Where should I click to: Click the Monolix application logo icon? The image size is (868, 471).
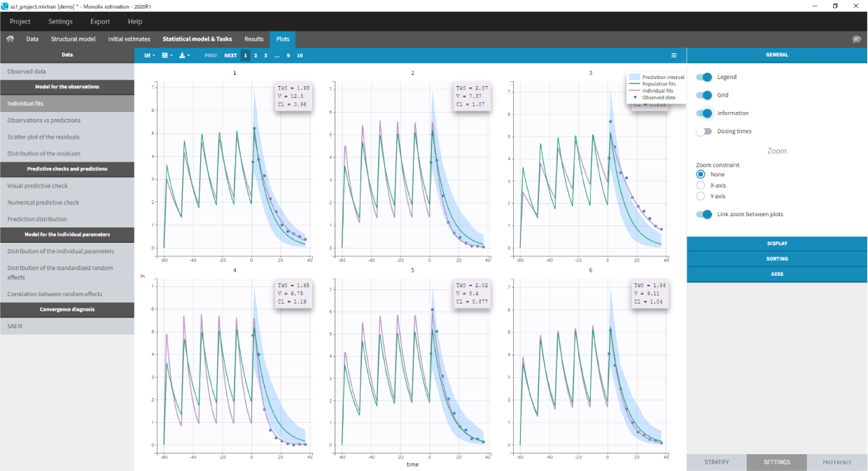pyautogui.click(x=5, y=5)
